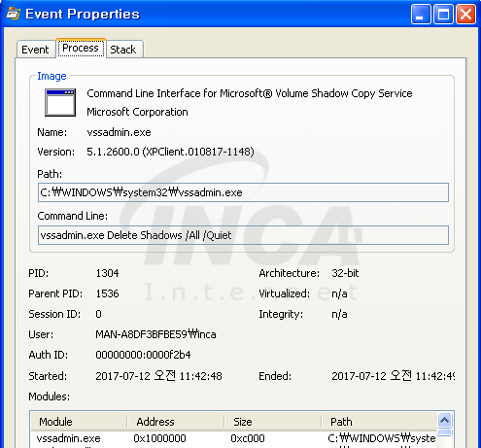Select the Process tab
Viewport: 481px width, 448px height.
(x=81, y=48)
